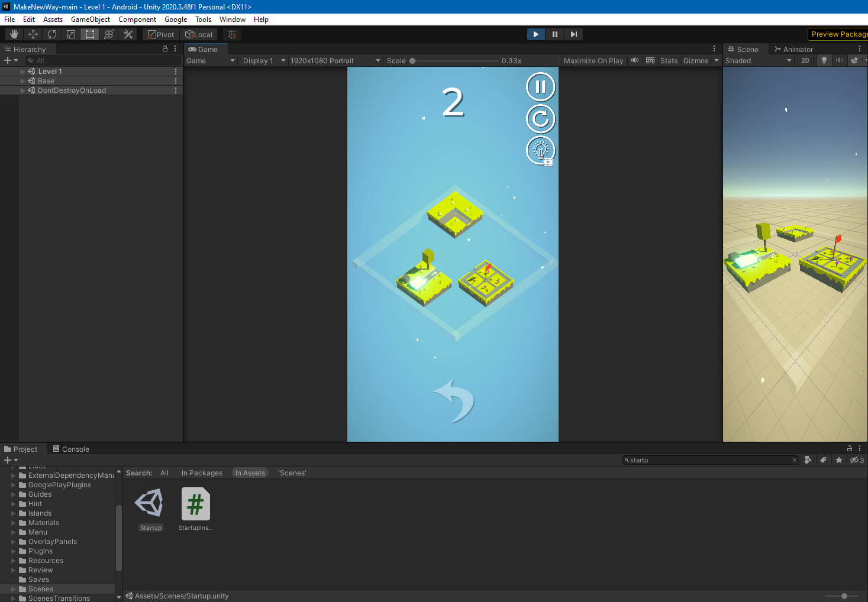Toggle Game view keyboard shortcuts icon

[650, 60]
